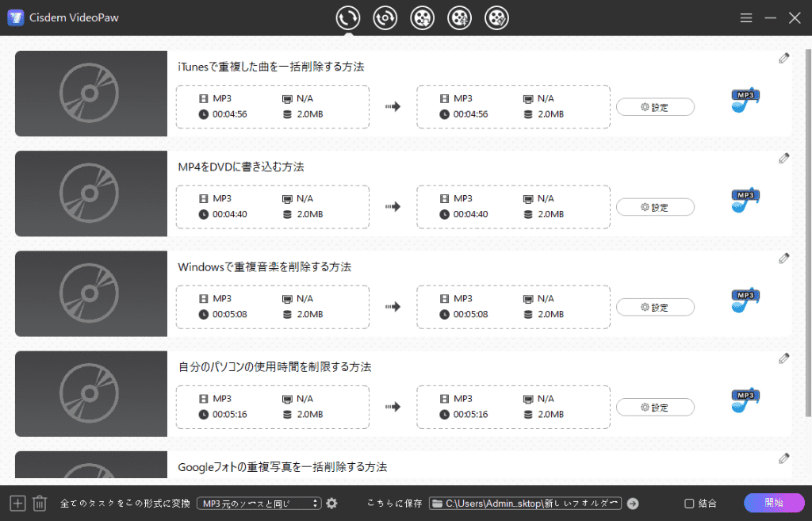Select the video editor film reel icon
Viewport: 812px width, 521px height.
(459, 17)
